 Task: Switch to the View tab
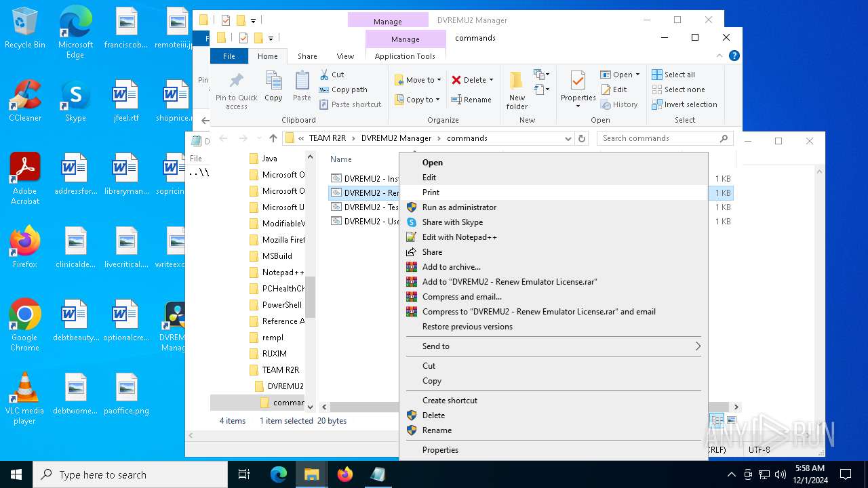click(345, 56)
